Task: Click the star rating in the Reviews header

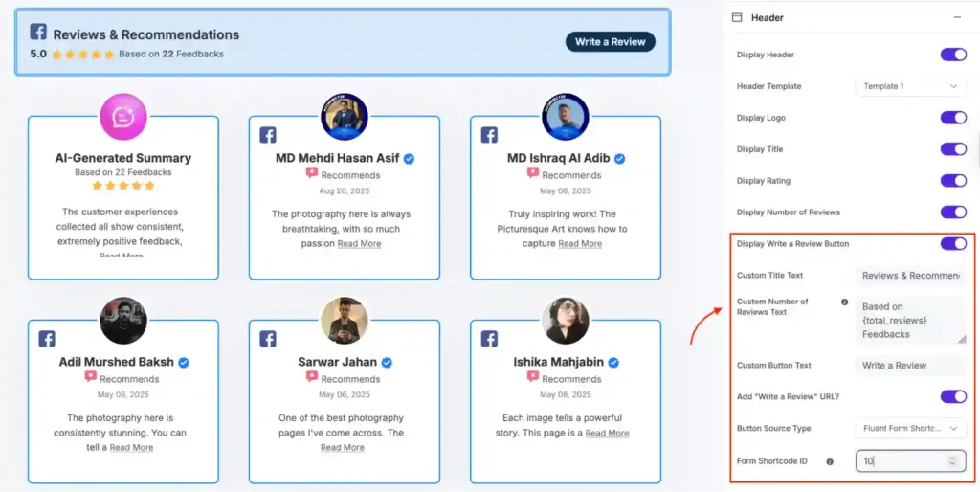Action: [83, 55]
